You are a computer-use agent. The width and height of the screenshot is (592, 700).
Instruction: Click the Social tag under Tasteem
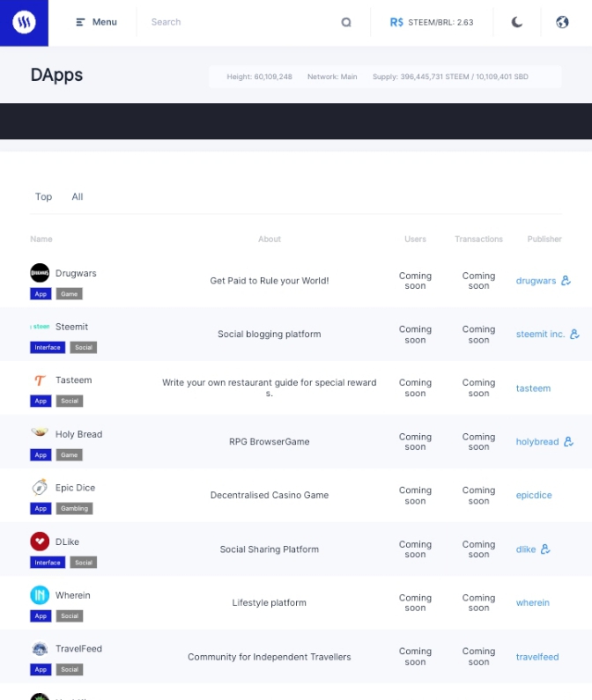[x=70, y=401]
